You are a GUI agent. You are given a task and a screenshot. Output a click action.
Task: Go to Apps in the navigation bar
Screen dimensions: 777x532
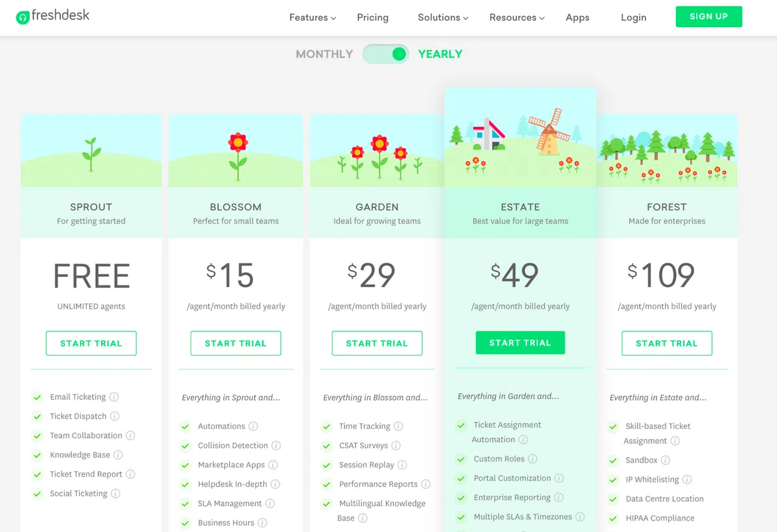pos(578,17)
